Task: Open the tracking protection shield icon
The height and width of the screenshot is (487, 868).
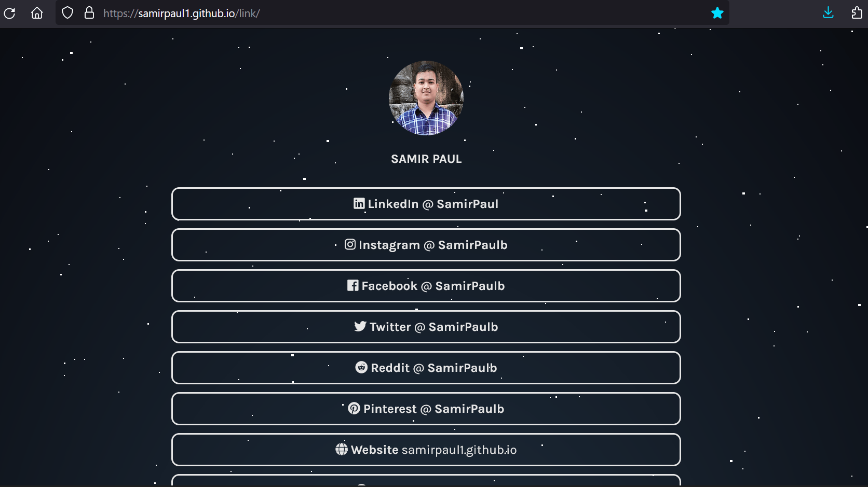Action: (x=67, y=13)
